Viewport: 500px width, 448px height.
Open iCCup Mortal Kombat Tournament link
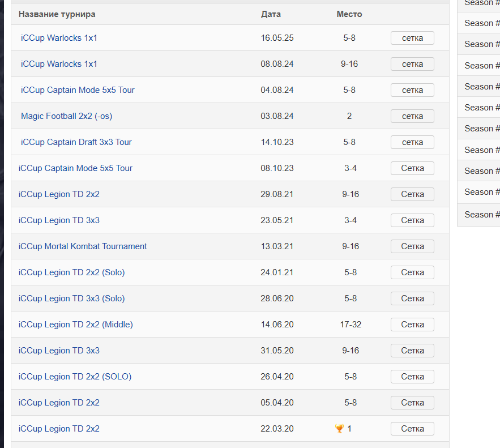point(83,246)
